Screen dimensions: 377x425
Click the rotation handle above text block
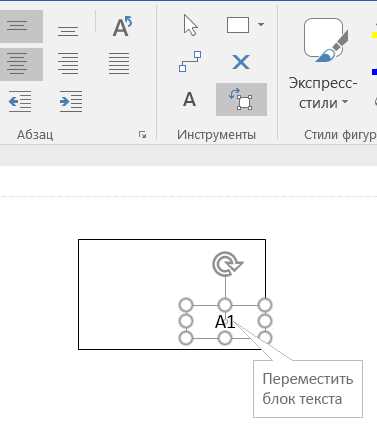[x=228, y=264]
